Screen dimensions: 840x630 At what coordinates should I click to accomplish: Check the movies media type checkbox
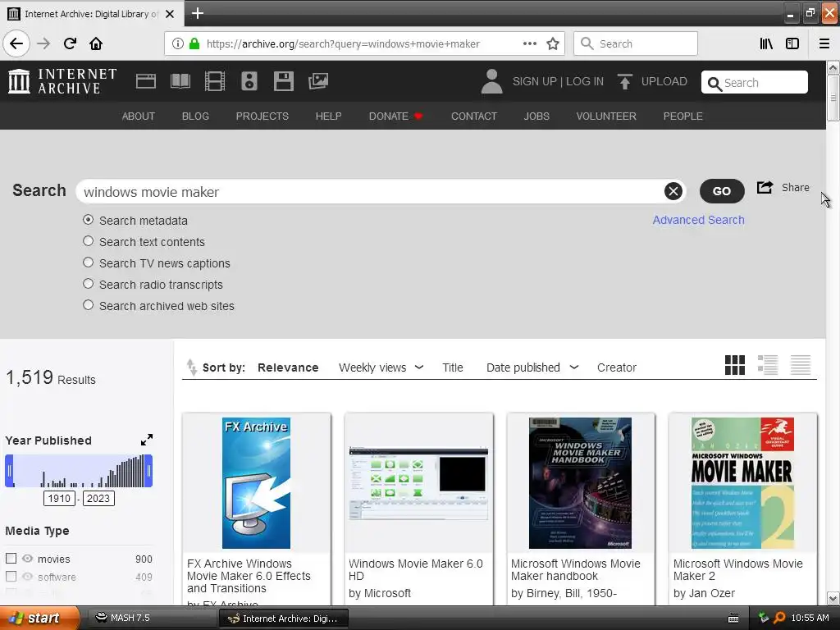[x=11, y=558]
